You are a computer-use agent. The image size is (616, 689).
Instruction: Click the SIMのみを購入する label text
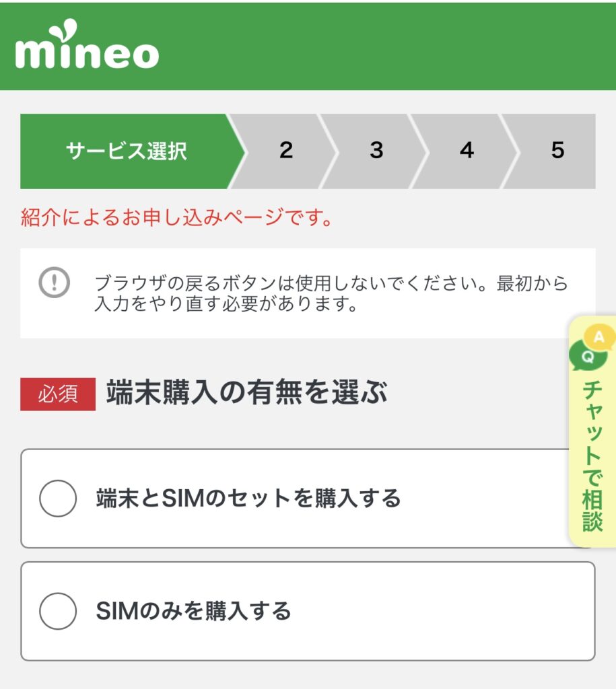[x=193, y=611]
